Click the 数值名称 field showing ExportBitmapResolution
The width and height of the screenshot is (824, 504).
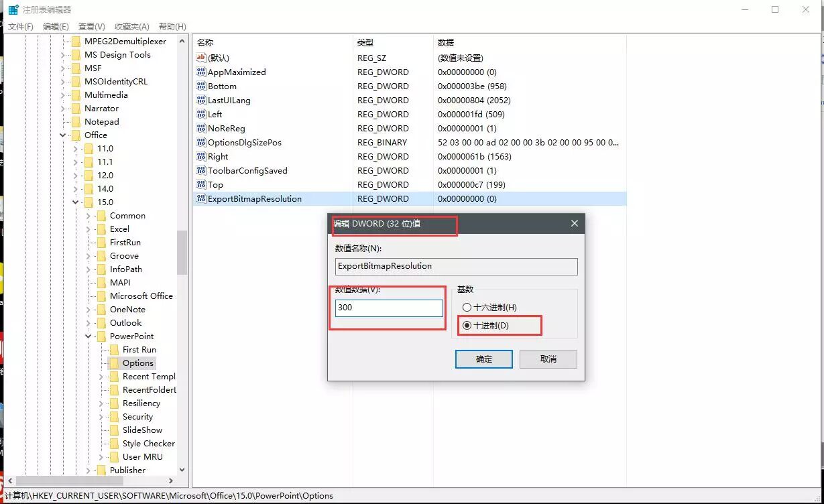[x=457, y=266]
